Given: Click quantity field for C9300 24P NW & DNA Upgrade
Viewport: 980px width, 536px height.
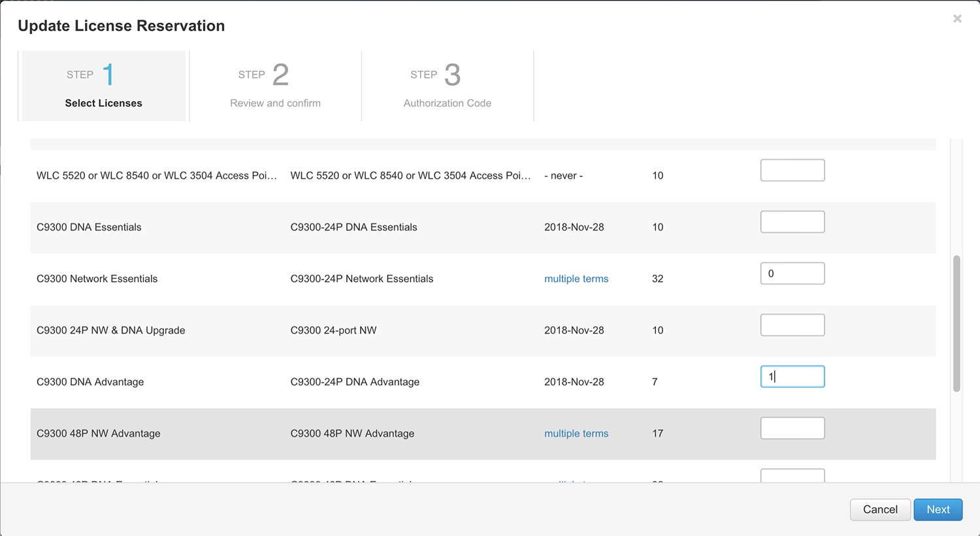Looking at the screenshot, I should coord(792,325).
